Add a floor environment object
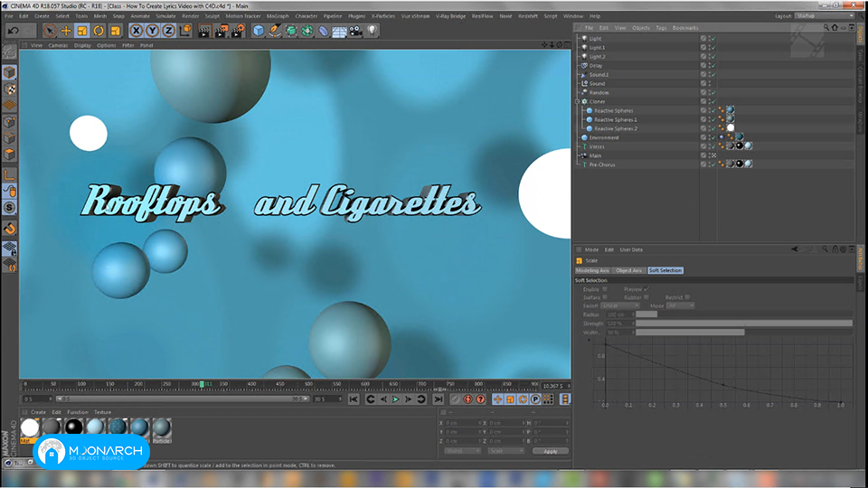The height and width of the screenshot is (488, 868). [339, 31]
